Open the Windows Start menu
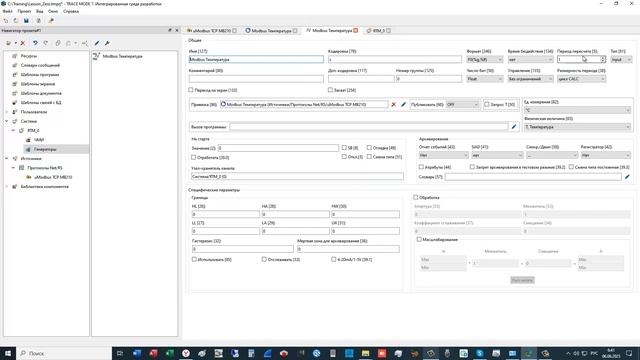The height and width of the screenshot is (360, 640). (x=8, y=353)
